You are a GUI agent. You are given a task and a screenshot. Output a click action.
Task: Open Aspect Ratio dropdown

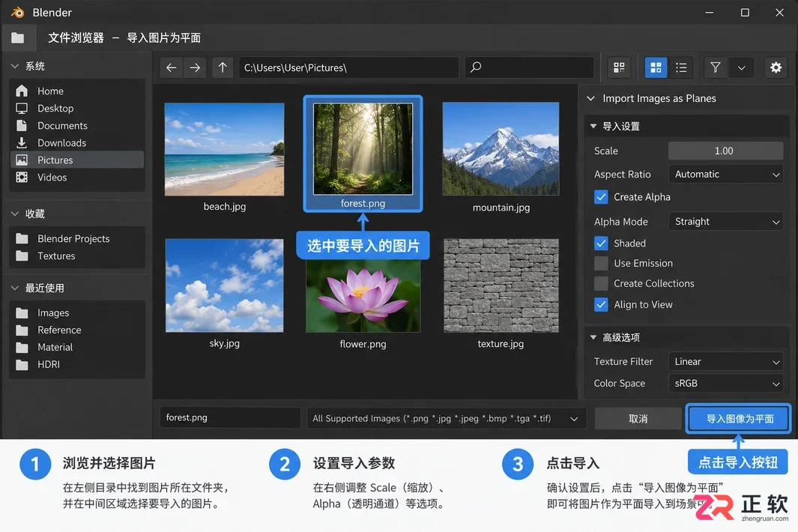point(725,174)
